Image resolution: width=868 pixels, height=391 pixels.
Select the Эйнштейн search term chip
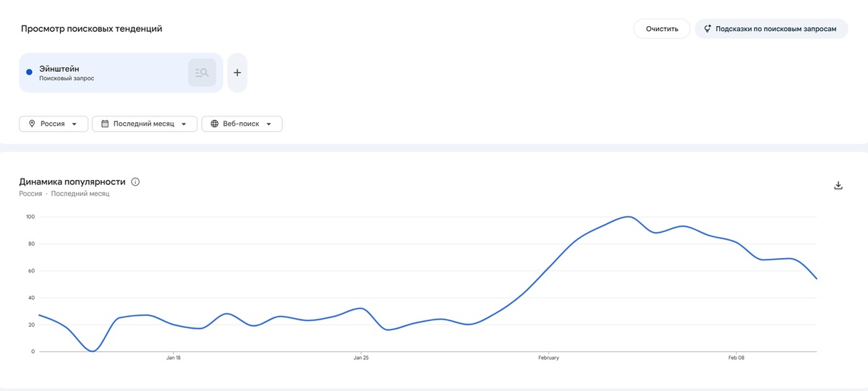[122, 73]
